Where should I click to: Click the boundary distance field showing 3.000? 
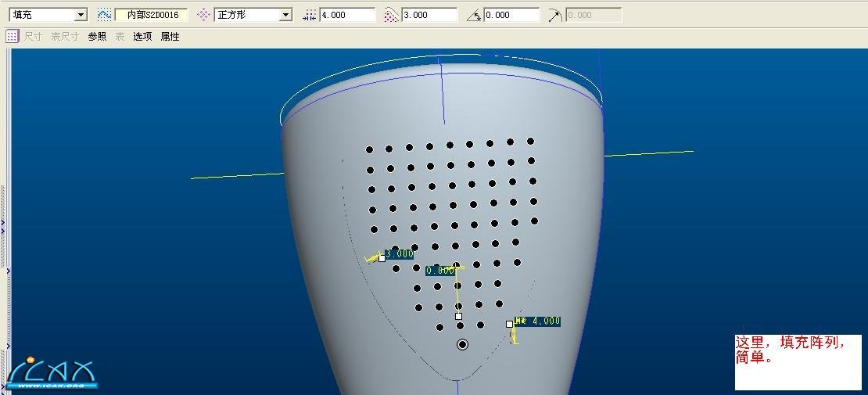click(x=429, y=15)
